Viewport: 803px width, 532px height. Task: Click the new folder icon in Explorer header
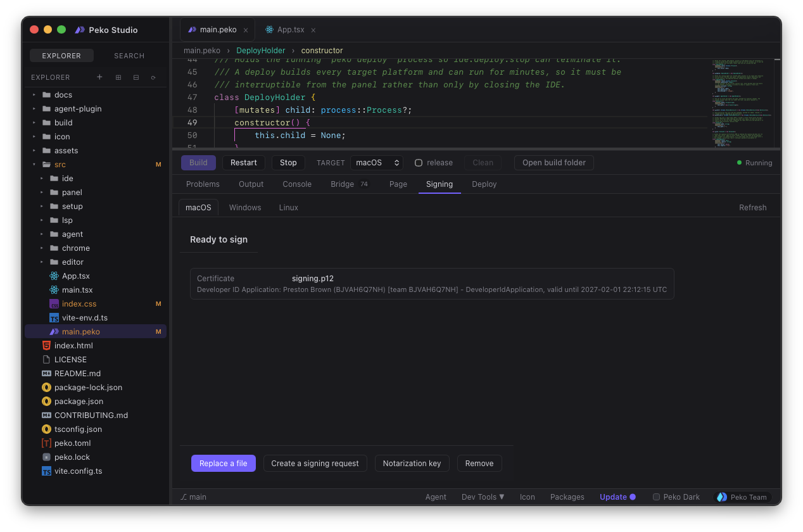(x=118, y=77)
